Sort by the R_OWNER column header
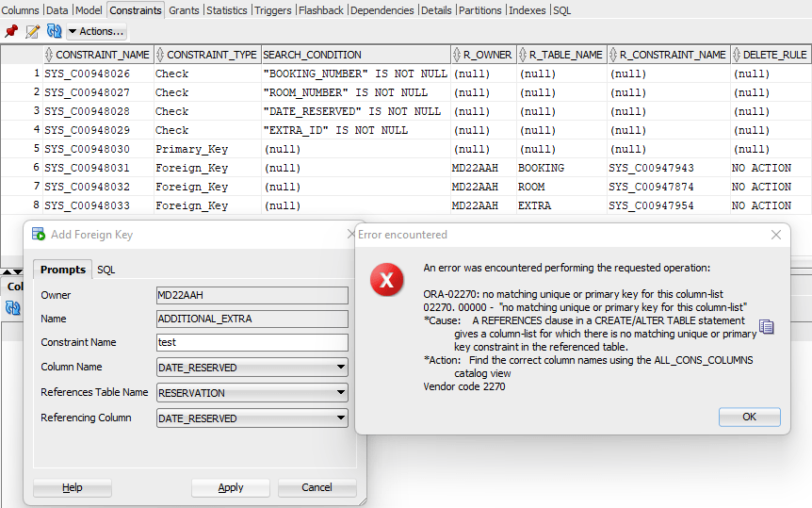The width and height of the screenshot is (812, 508). pos(482,55)
